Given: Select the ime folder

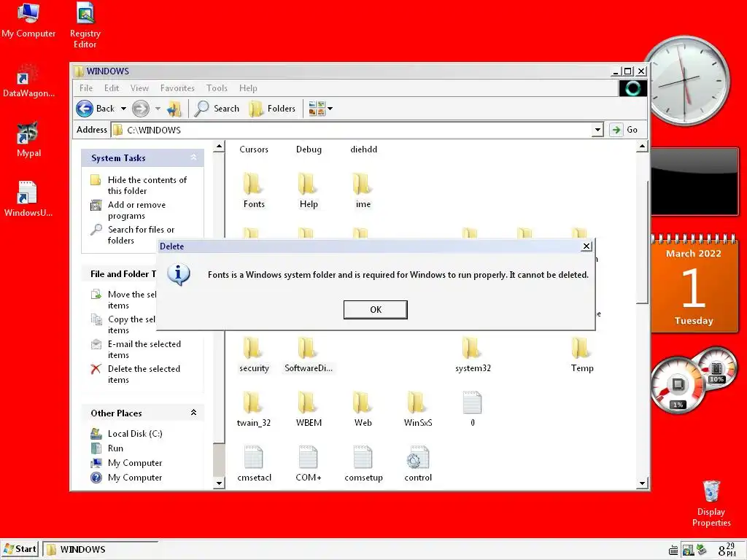Looking at the screenshot, I should point(363,190).
